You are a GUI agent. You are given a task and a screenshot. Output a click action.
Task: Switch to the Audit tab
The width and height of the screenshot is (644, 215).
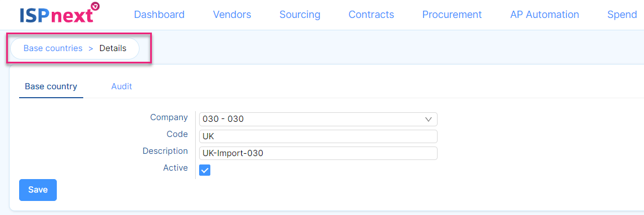tap(121, 86)
